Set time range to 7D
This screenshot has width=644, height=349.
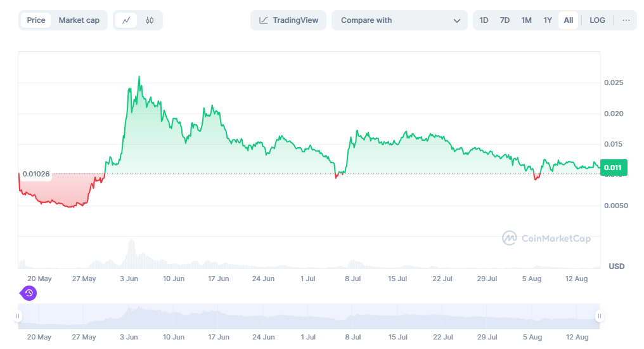click(x=505, y=20)
